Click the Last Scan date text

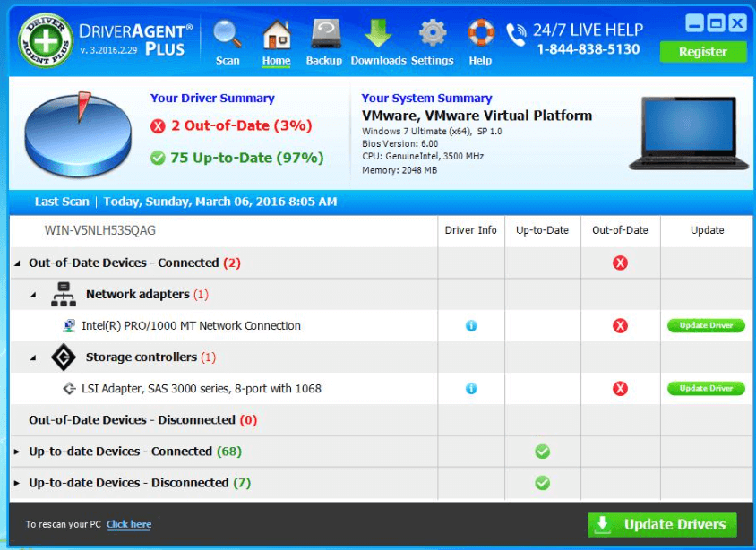[x=219, y=202]
